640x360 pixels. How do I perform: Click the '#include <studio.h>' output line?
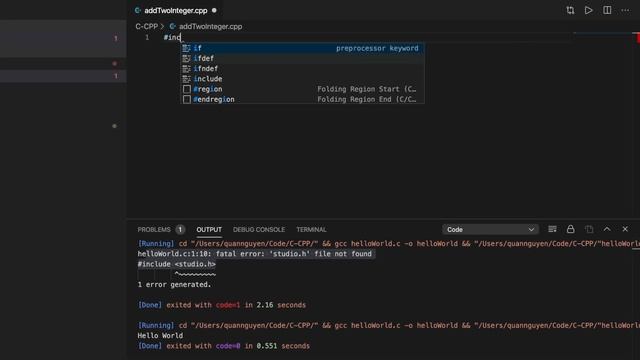pos(176,264)
